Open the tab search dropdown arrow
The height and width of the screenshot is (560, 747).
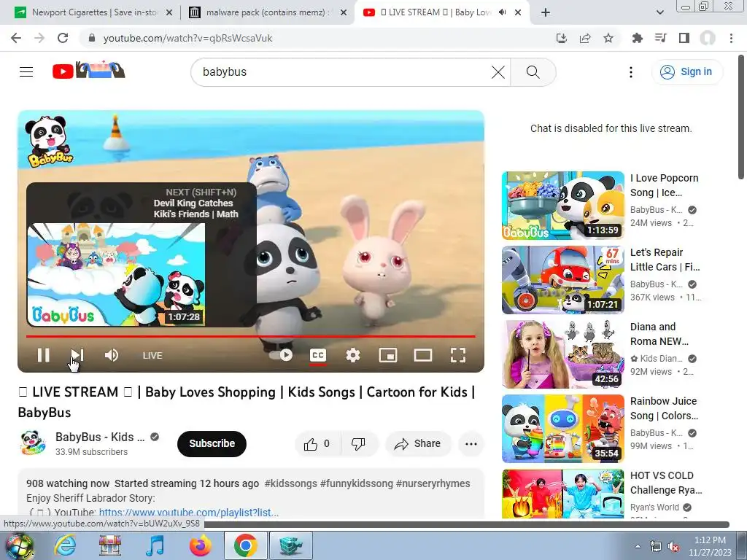659,13
